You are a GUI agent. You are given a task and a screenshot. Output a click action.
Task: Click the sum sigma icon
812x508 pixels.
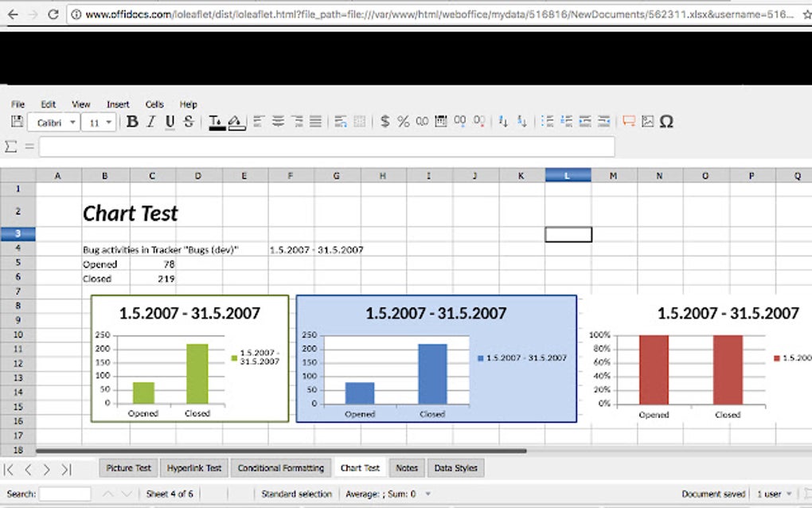click(10, 147)
